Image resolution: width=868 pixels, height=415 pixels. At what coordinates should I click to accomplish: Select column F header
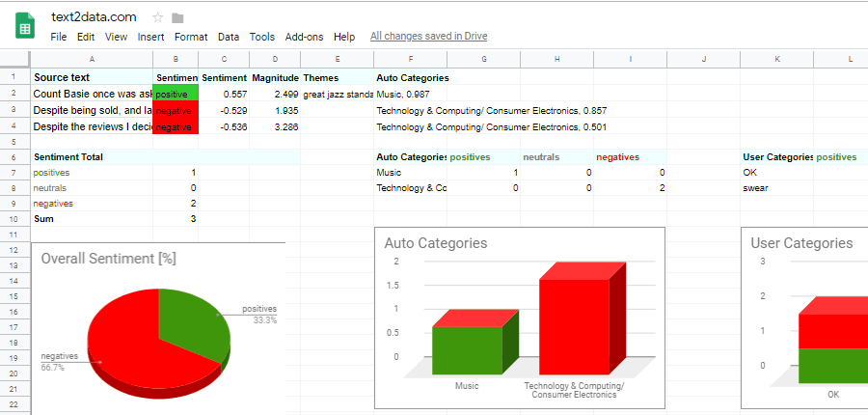click(x=410, y=59)
